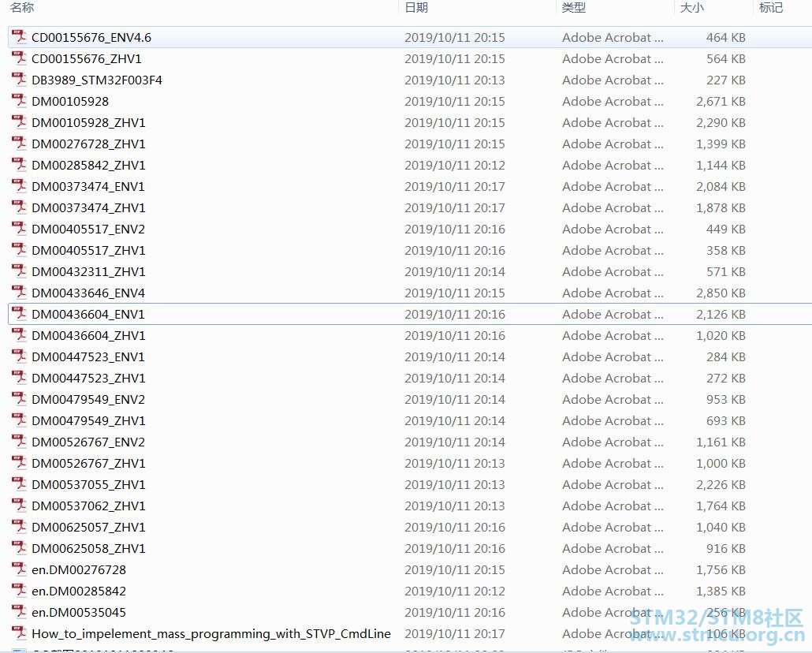Click the 1,764 KB size cell
Image resolution: width=812 pixels, height=653 pixels.
[721, 506]
